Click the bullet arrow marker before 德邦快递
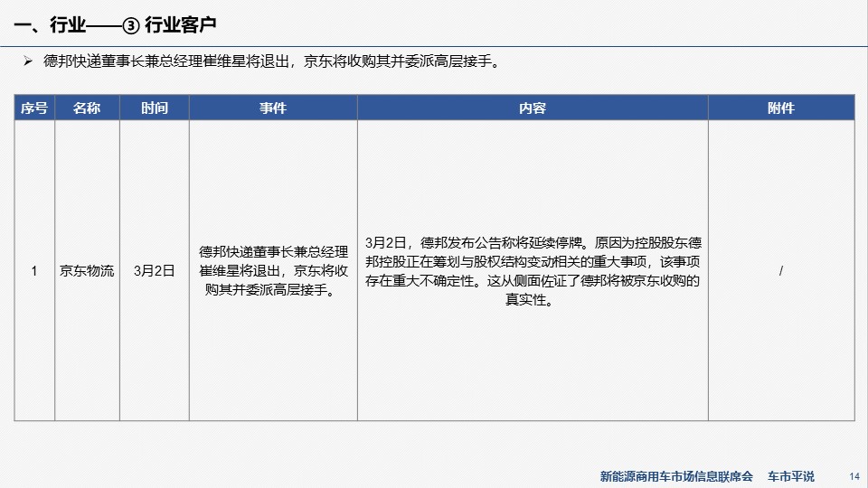868x488 pixels. pos(28,61)
